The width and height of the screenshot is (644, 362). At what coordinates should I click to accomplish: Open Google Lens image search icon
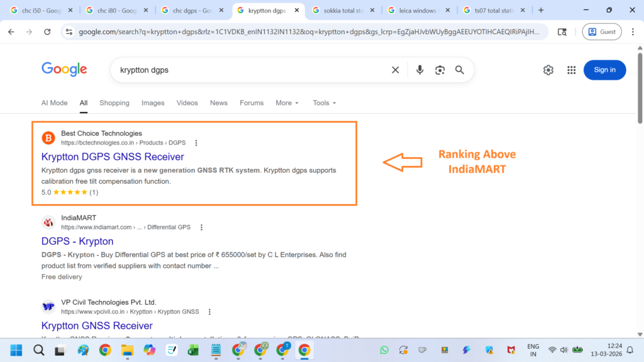[440, 70]
